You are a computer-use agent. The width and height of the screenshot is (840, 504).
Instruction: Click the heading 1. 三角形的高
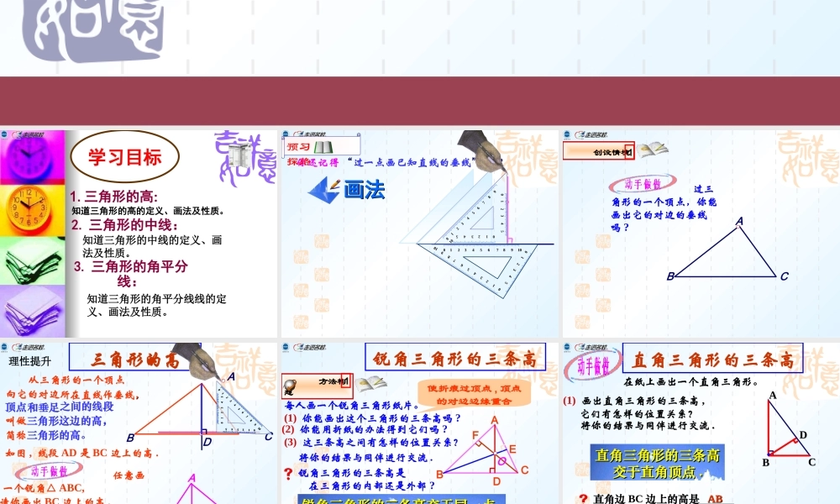point(114,197)
